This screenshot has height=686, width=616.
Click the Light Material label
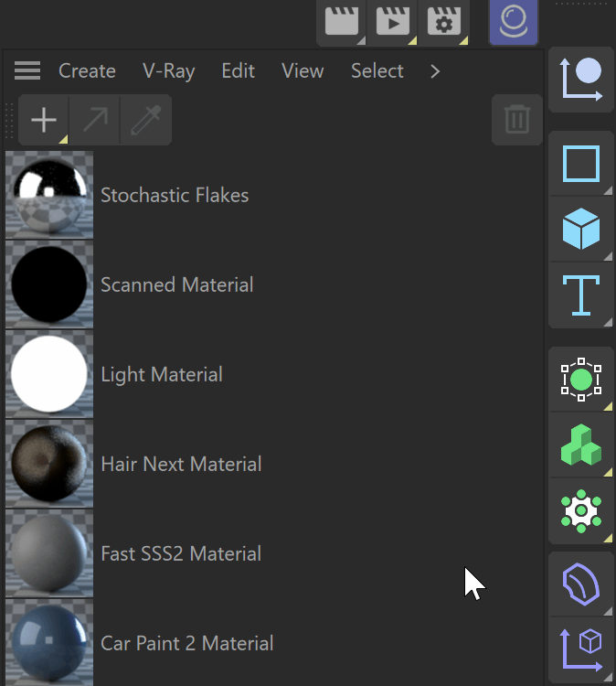coord(162,375)
